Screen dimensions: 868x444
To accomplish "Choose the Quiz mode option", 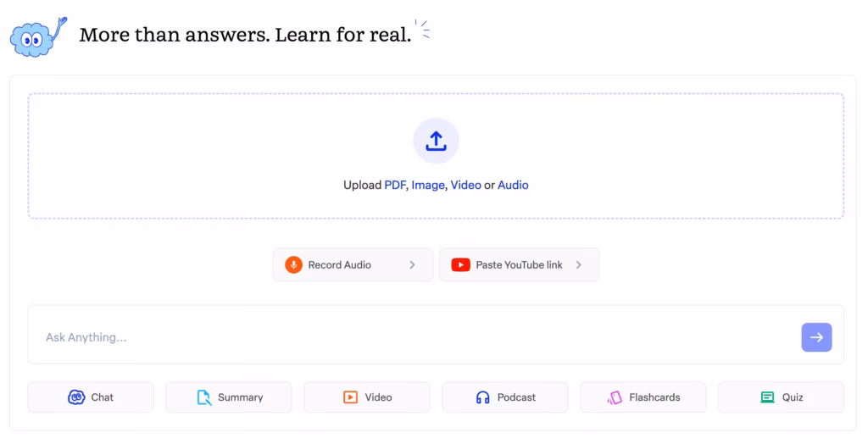I will (781, 397).
